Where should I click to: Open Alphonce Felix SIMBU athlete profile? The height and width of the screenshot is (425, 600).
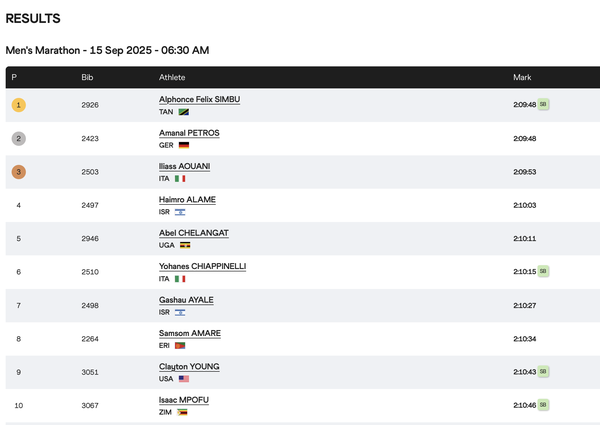(199, 99)
